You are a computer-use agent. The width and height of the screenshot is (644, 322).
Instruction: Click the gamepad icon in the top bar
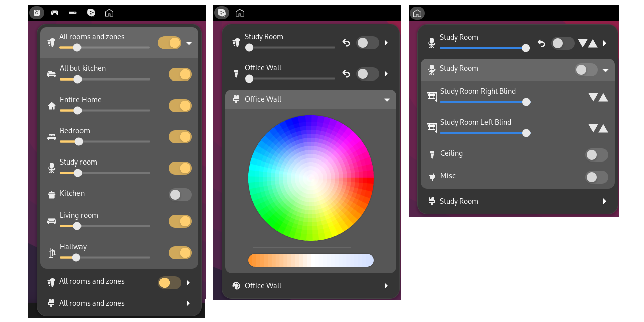pos(55,13)
